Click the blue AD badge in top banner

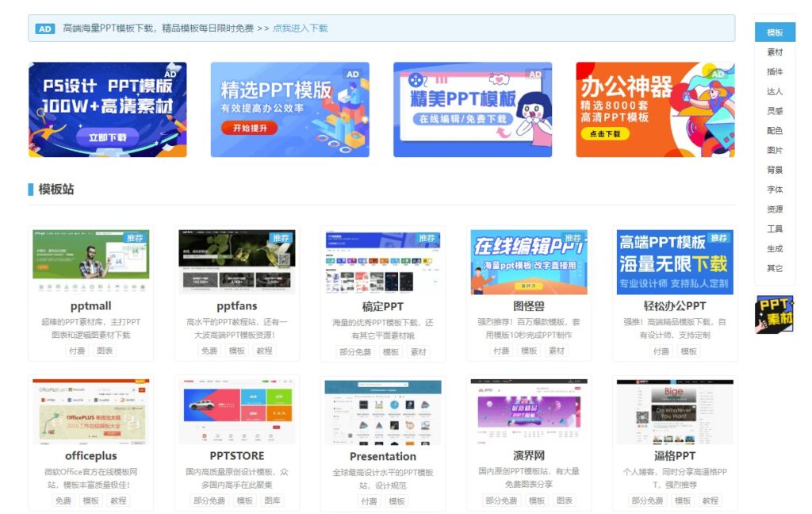pos(45,29)
